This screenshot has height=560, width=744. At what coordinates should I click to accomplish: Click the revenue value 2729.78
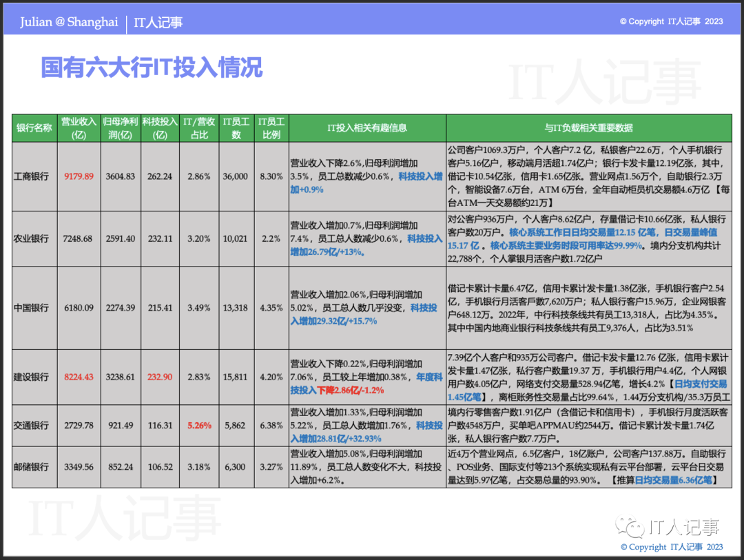click(79, 426)
